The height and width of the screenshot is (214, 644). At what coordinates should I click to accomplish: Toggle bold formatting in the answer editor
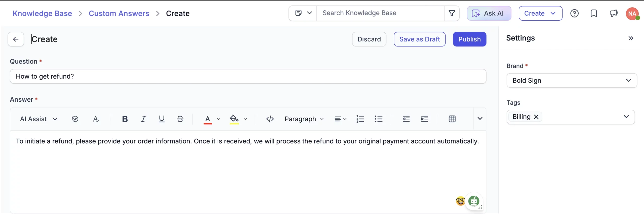coord(125,119)
